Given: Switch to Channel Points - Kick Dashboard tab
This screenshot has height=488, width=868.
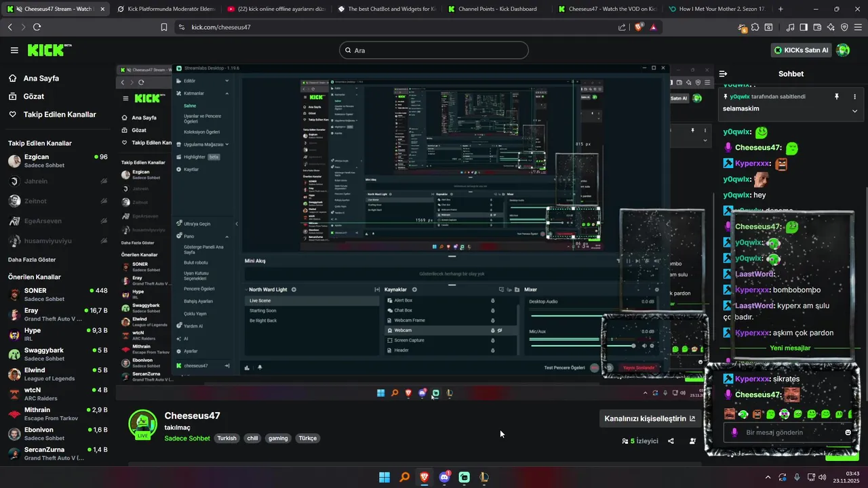Looking at the screenshot, I should 498,9.
